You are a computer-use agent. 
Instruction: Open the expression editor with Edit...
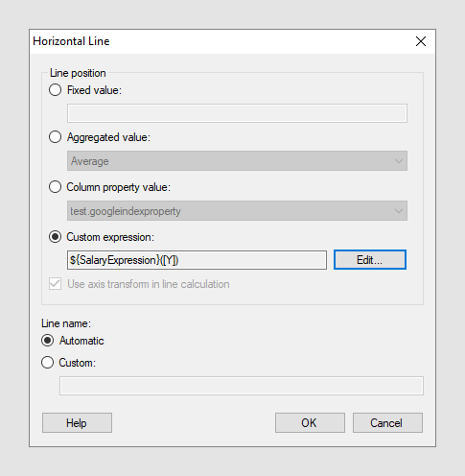coord(370,260)
